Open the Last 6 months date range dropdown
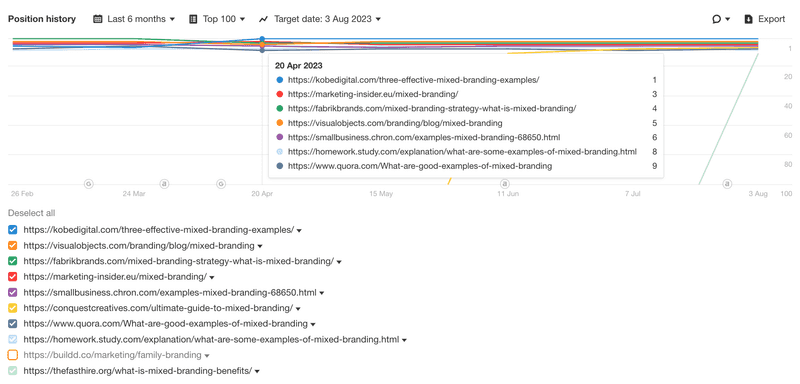This screenshot has height=384, width=800. pos(141,19)
